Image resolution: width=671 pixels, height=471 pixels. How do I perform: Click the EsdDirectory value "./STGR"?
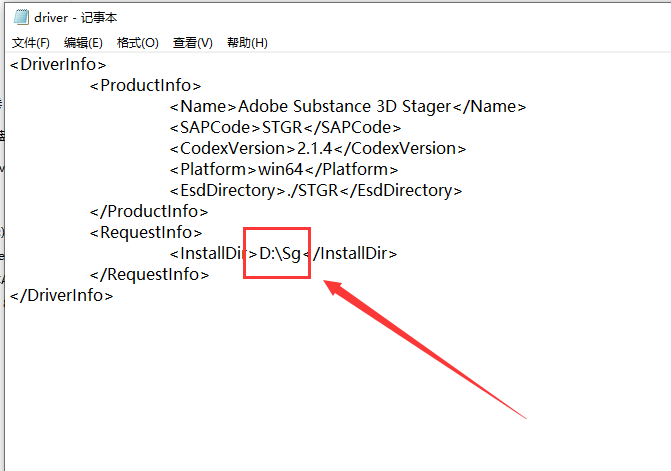313,190
